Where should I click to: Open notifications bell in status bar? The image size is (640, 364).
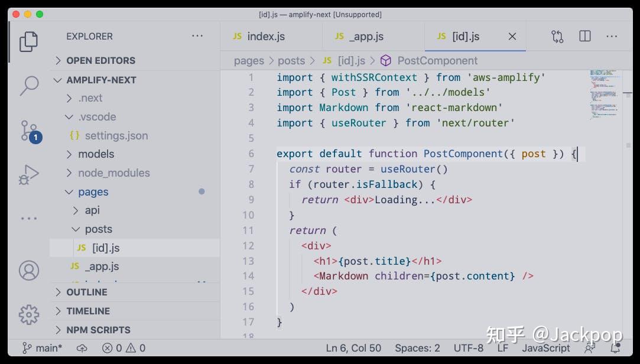pos(616,347)
